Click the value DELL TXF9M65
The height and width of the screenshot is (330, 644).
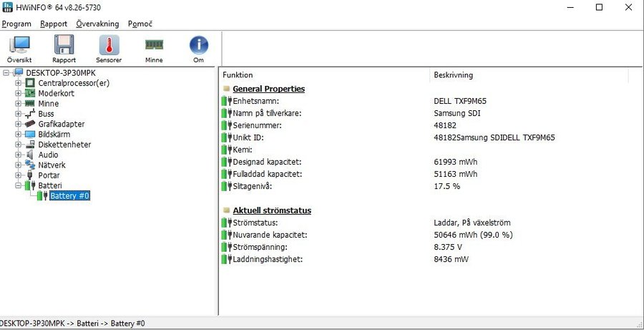460,101
